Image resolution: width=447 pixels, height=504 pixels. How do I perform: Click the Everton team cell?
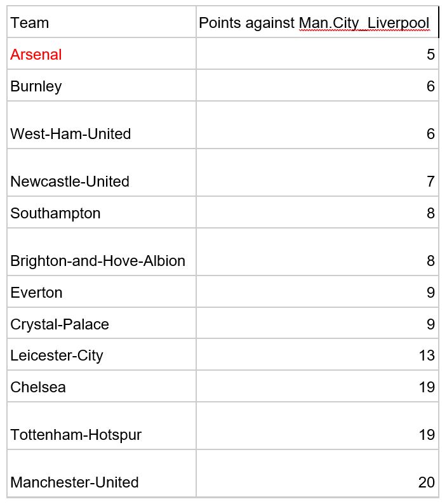click(x=102, y=291)
